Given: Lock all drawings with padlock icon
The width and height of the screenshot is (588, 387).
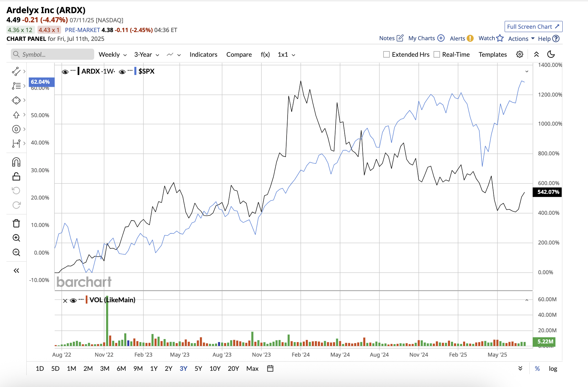Looking at the screenshot, I should click(16, 177).
